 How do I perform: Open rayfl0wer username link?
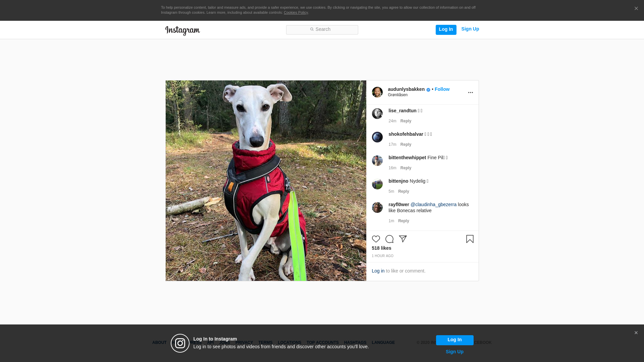coord(399,204)
